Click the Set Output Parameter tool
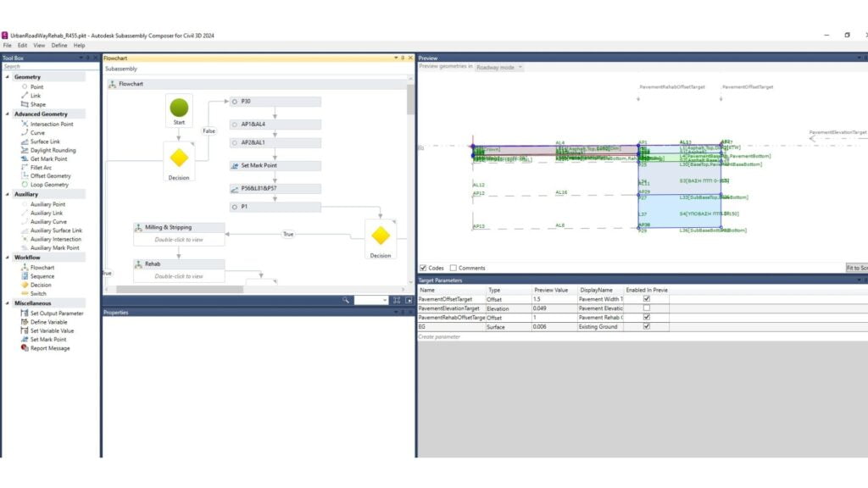868x488 pixels. [55, 313]
